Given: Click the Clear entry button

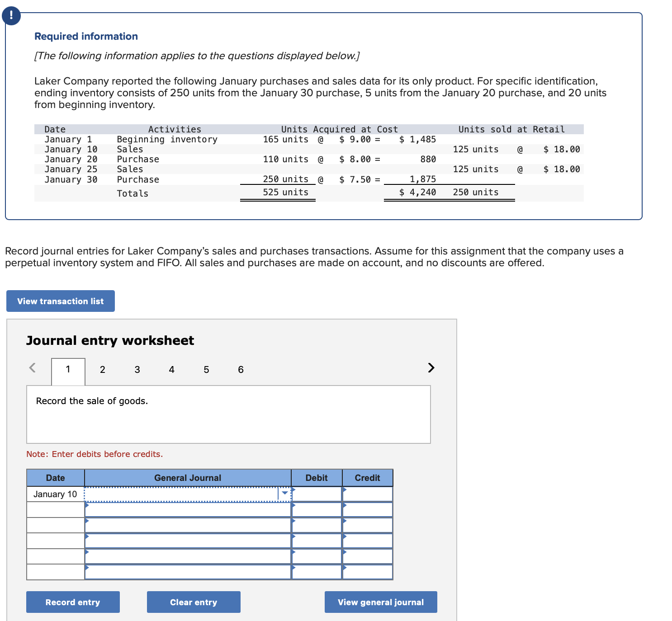Looking at the screenshot, I should (x=194, y=602).
